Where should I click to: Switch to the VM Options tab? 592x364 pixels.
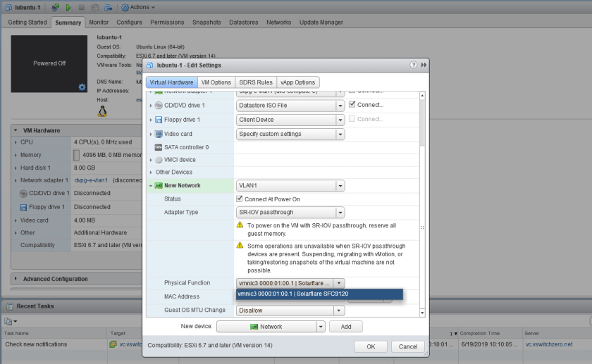(216, 82)
